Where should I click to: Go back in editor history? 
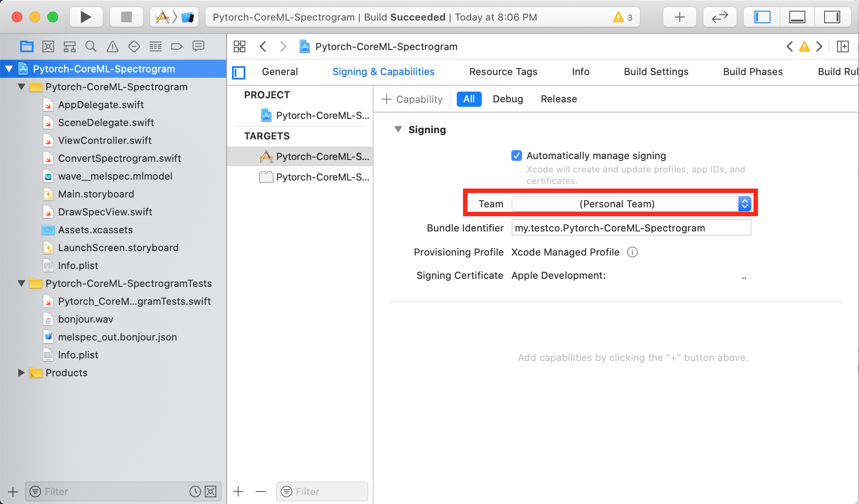[263, 46]
